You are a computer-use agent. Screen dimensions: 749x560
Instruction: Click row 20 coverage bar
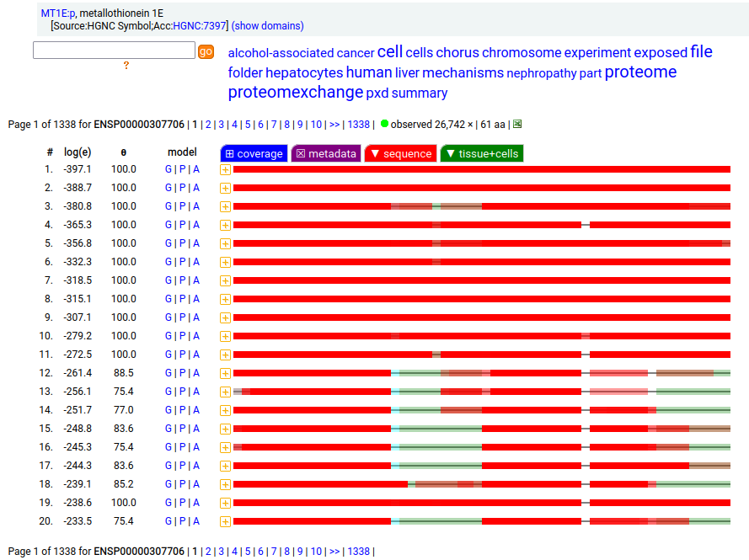pos(482,521)
